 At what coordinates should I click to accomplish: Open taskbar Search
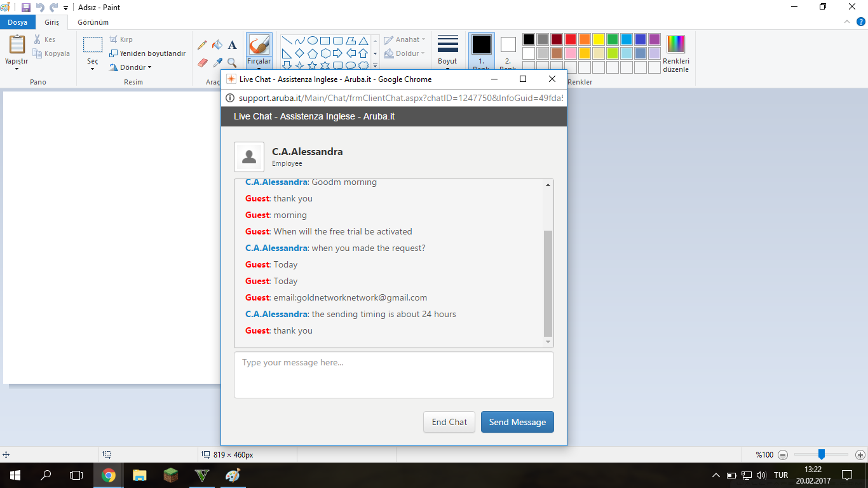pyautogui.click(x=46, y=475)
